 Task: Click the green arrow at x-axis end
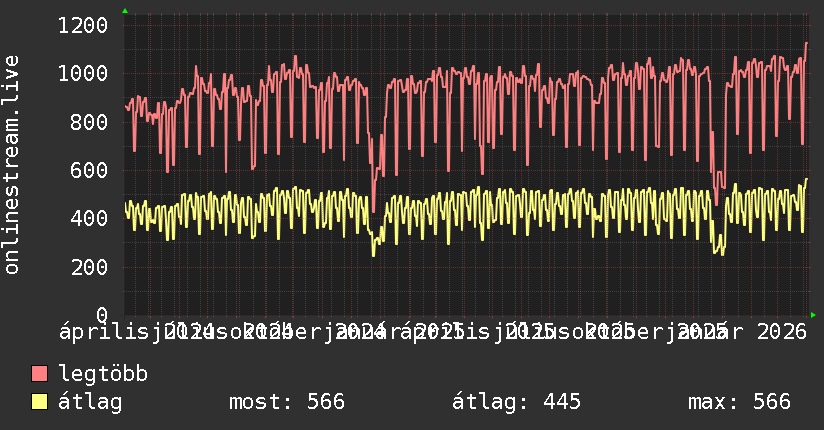click(x=813, y=315)
